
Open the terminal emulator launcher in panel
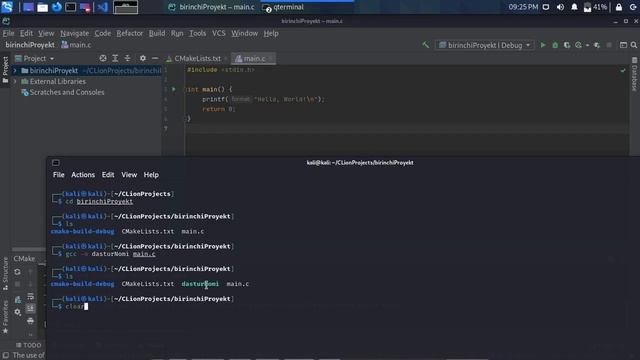coord(70,7)
